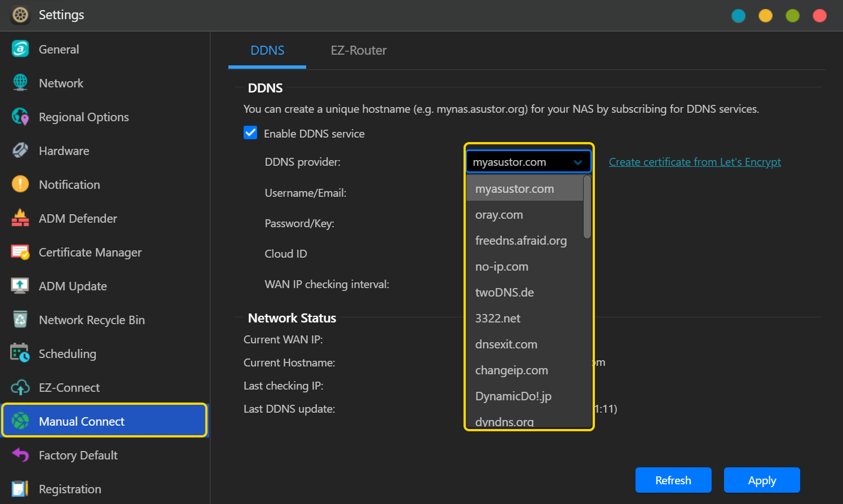Select freedns.afraid.org in the dropdown
843x504 pixels.
pyautogui.click(x=521, y=241)
